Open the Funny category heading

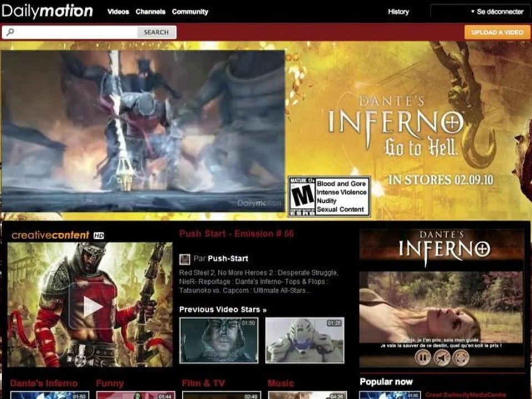coord(110,383)
